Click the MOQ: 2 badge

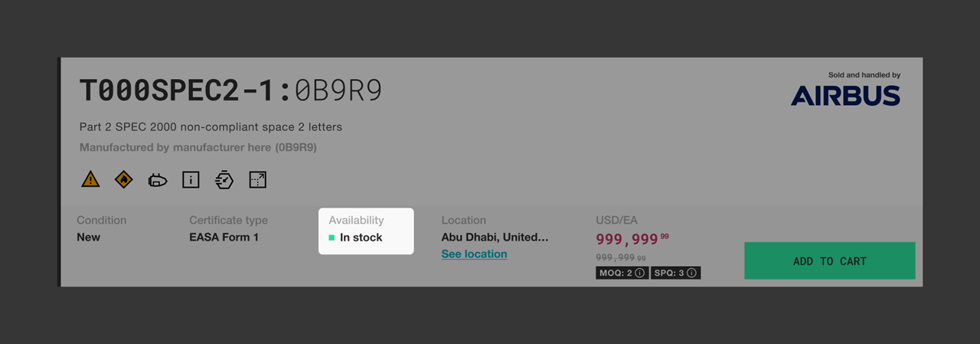point(622,273)
